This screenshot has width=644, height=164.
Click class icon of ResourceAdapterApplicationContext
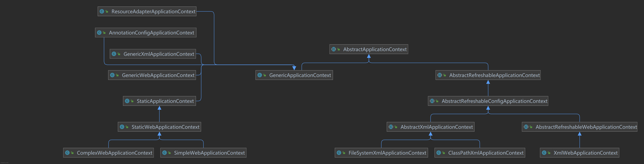click(102, 11)
